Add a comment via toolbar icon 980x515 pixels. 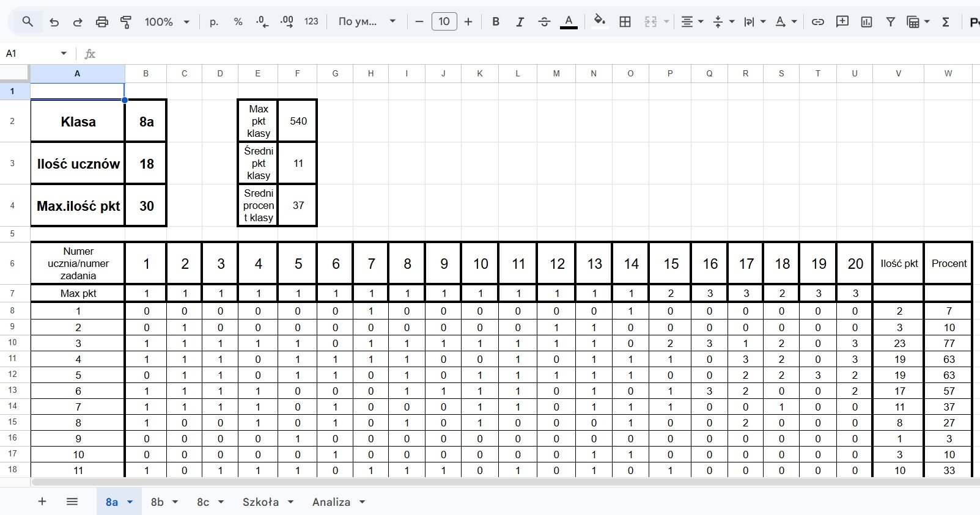(842, 22)
